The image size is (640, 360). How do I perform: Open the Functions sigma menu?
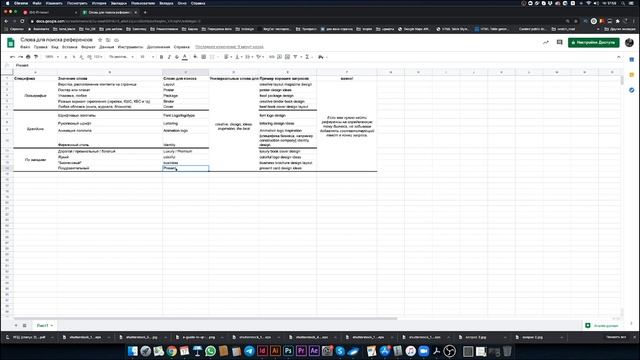coord(308,57)
